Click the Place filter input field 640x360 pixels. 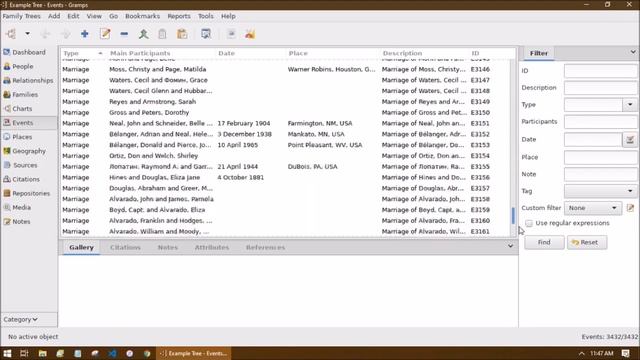click(600, 157)
